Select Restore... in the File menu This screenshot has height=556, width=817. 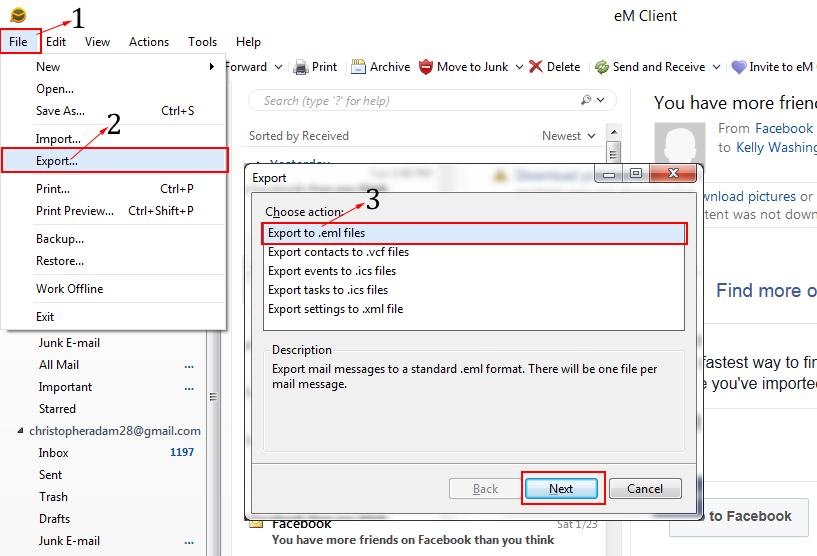pos(114,261)
